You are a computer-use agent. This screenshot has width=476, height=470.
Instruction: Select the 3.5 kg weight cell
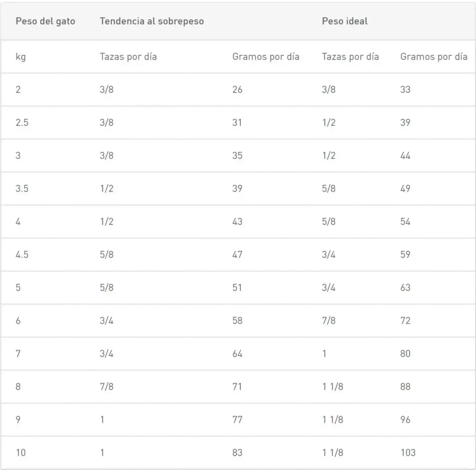point(22,189)
